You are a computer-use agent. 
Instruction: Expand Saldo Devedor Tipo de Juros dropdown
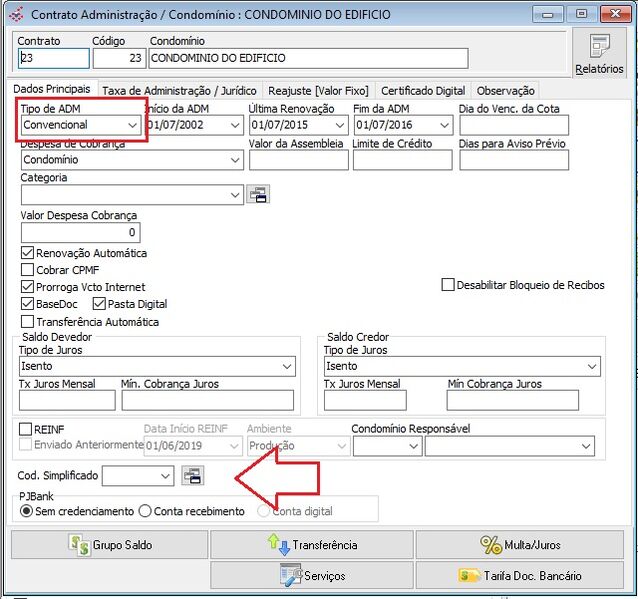click(x=287, y=367)
